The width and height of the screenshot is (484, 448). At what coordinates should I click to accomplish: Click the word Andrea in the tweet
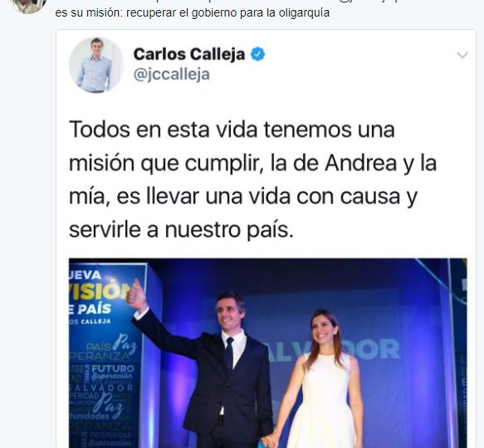[360, 163]
